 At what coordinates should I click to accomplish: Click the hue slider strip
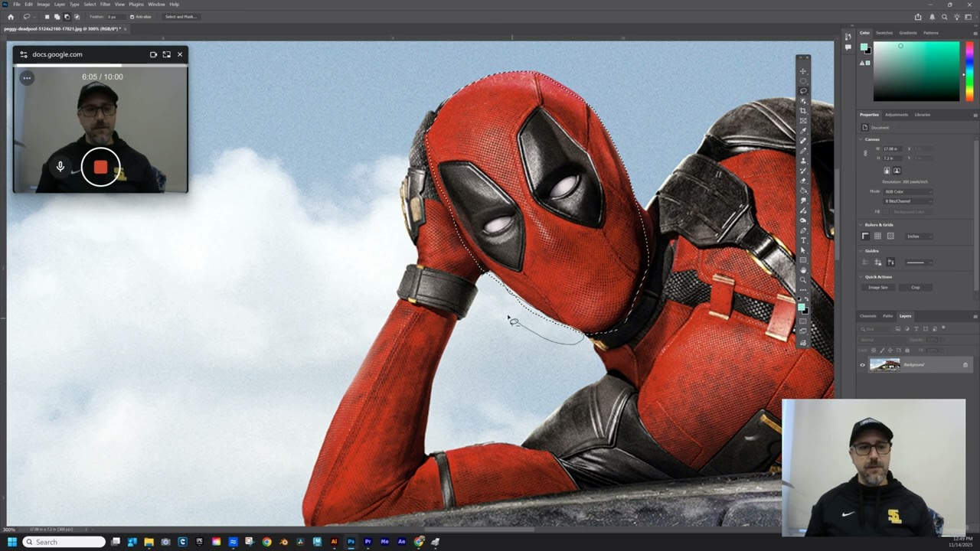[971, 71]
